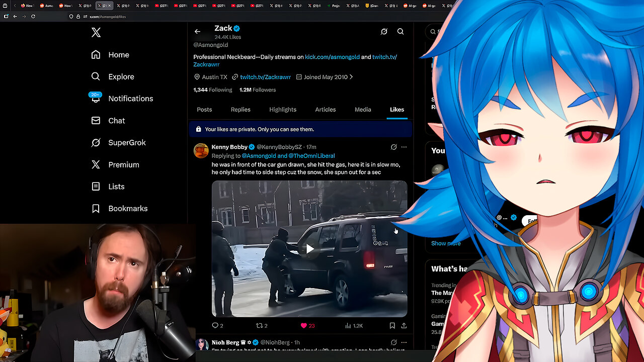644x362 pixels.
Task: Open Lists in the sidebar
Action: [x=108, y=187]
